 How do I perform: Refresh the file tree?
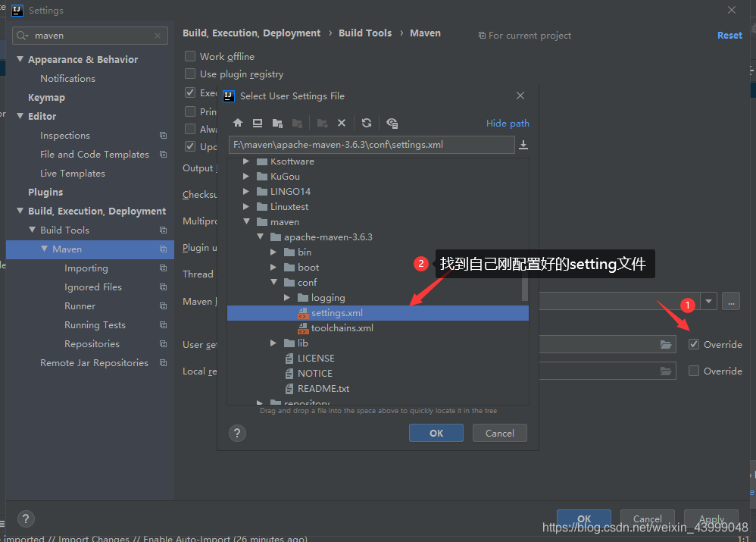(367, 123)
